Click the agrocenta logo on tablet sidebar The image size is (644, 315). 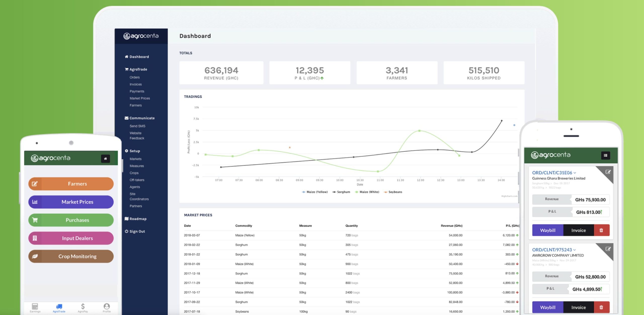[x=141, y=36]
